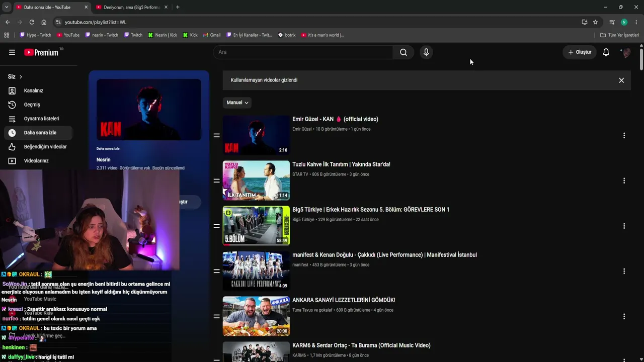Open 'Videolarınız' in the sidebar

tap(38, 161)
